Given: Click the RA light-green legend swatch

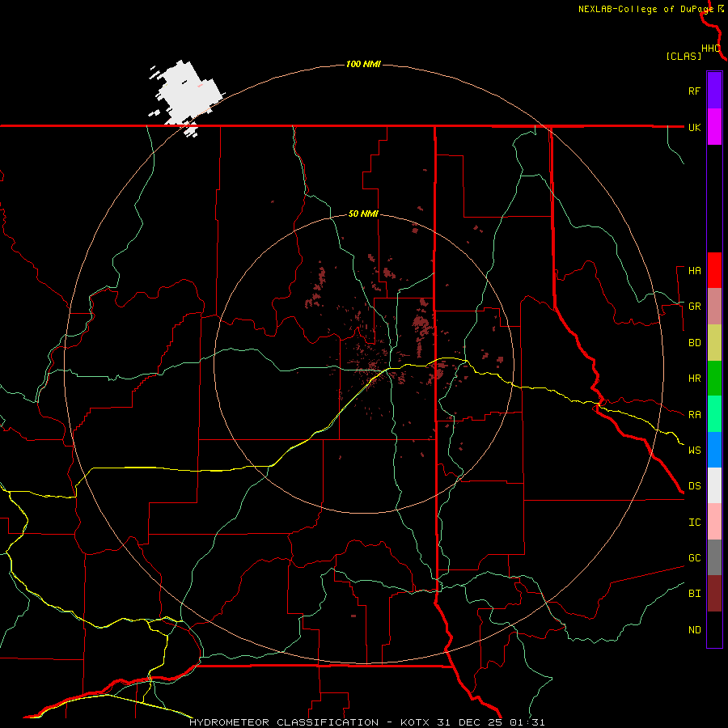Looking at the screenshot, I should (714, 414).
